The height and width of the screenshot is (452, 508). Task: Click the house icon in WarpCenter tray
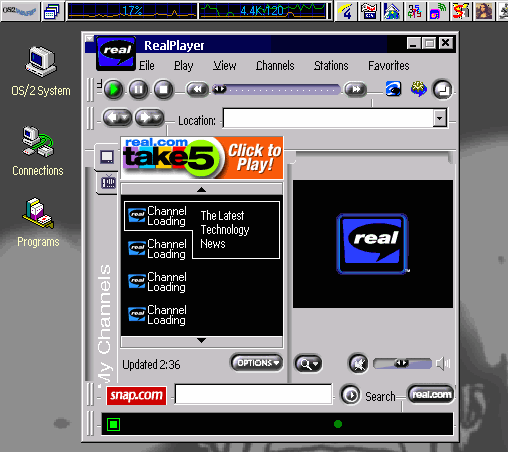392,11
